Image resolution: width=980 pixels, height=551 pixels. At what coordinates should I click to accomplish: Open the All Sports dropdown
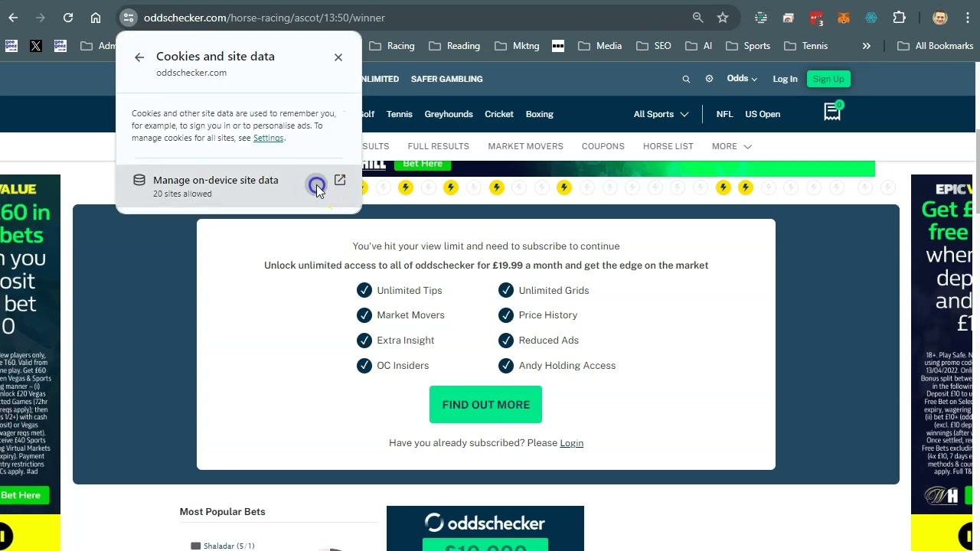661,114
